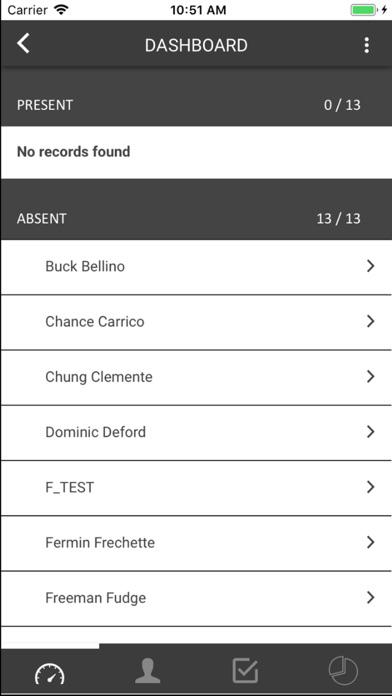Open the checkmark attendance tab
Viewport: 392px width, 696px height.
point(245,671)
